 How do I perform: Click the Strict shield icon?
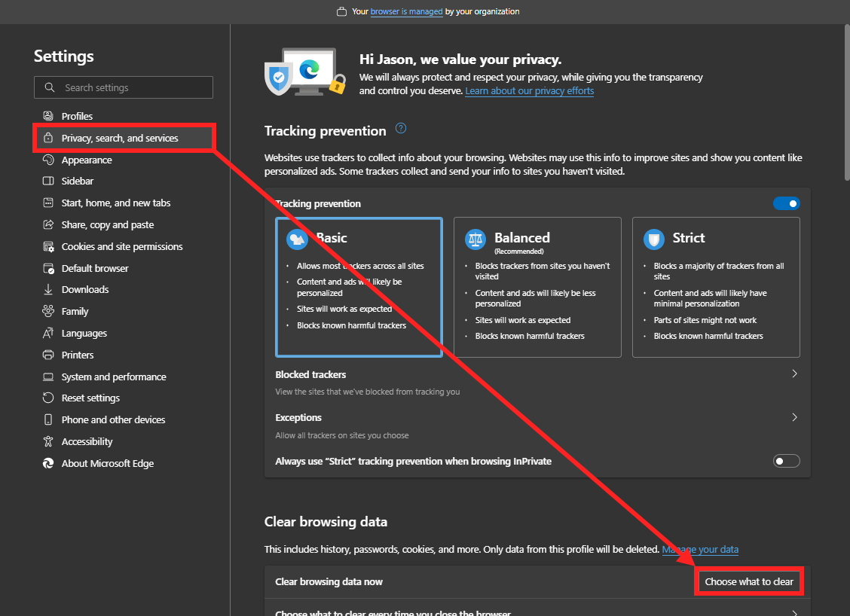coord(653,239)
